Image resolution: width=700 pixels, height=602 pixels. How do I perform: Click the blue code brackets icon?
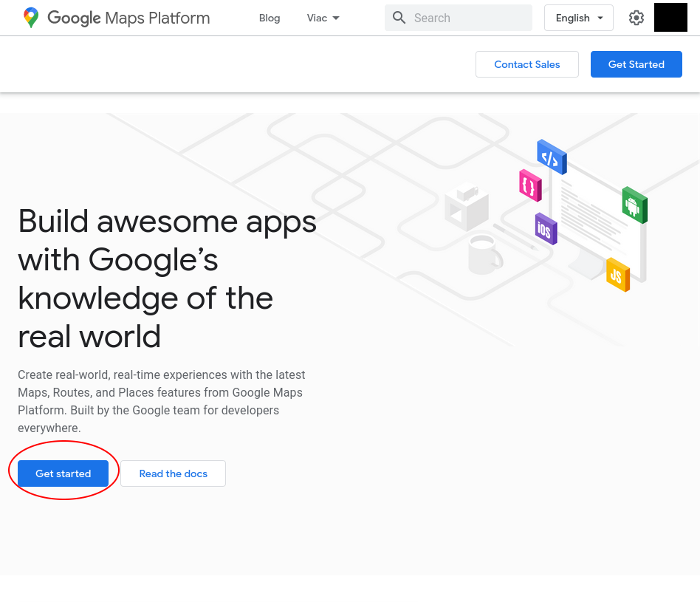551,157
